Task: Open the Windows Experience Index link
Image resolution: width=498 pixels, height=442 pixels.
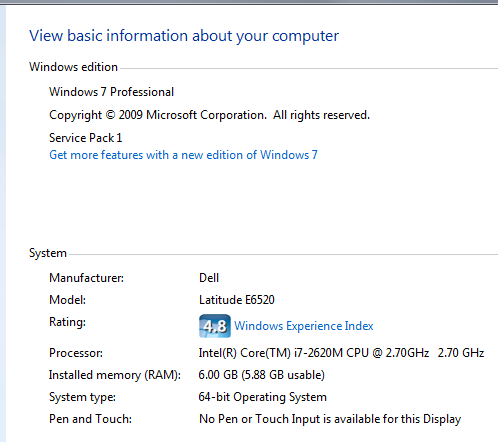Action: click(304, 326)
